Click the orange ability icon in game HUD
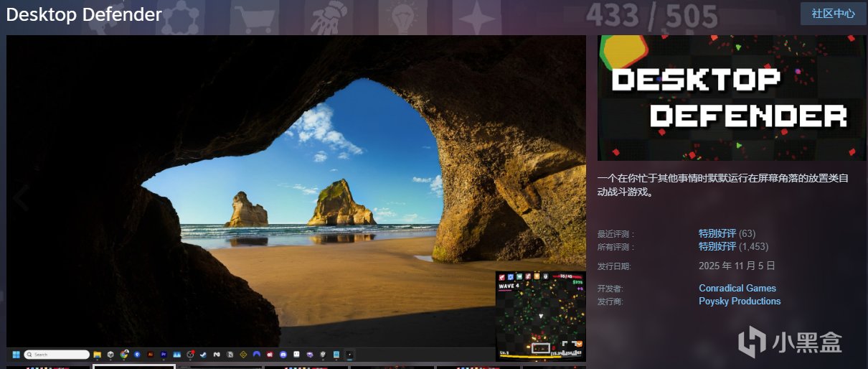 point(537,276)
